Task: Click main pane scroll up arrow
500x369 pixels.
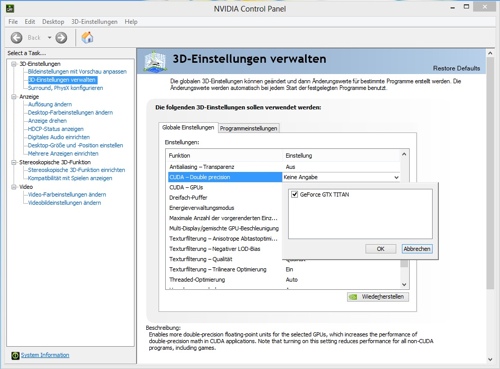Action: coord(490,53)
